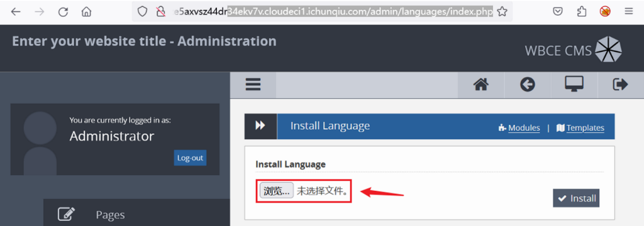Click the browser forward arrow
This screenshot has height=226, width=644.
coord(40,11)
